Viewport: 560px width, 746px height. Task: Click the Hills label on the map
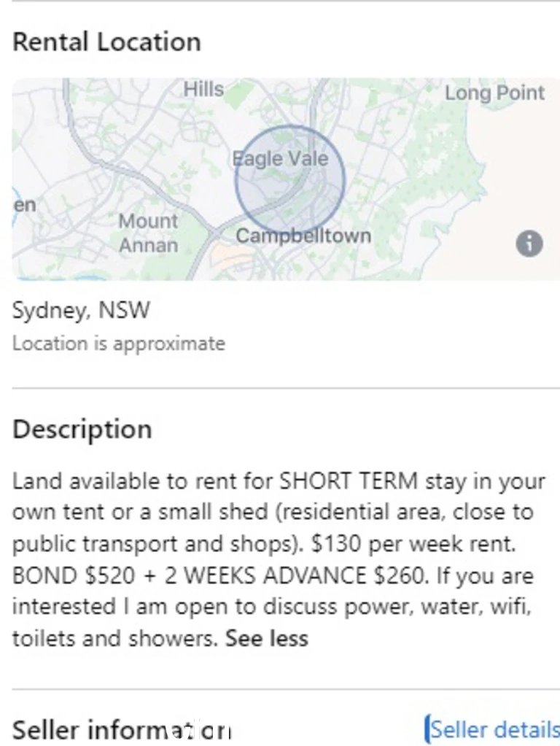tap(203, 89)
